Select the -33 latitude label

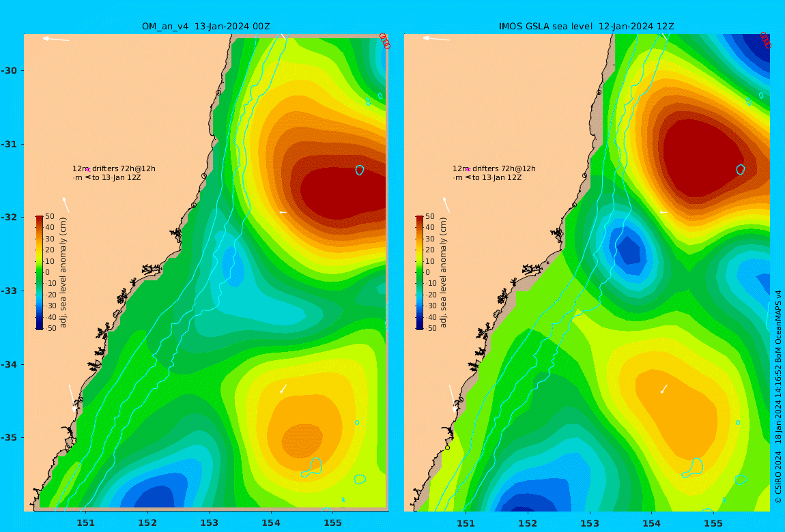(x=8, y=291)
